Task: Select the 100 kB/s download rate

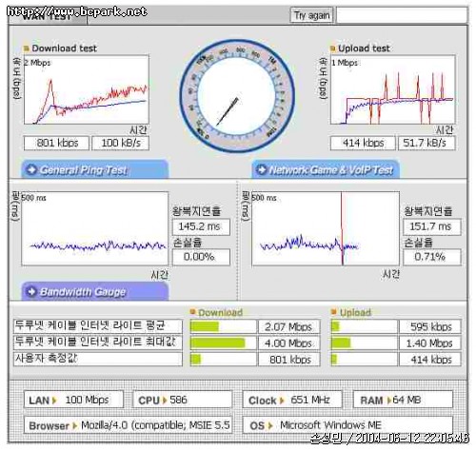Action: 120,143
